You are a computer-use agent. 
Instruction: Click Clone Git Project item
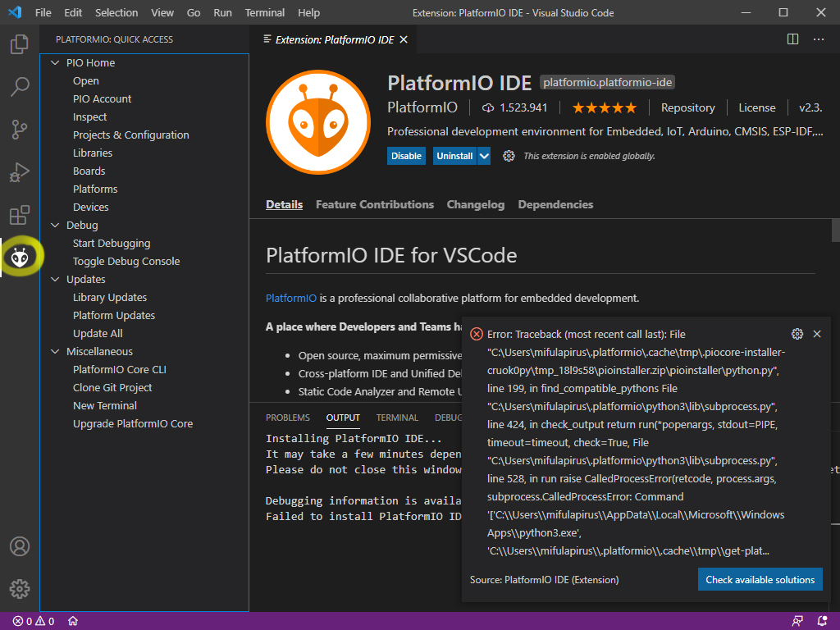(112, 387)
